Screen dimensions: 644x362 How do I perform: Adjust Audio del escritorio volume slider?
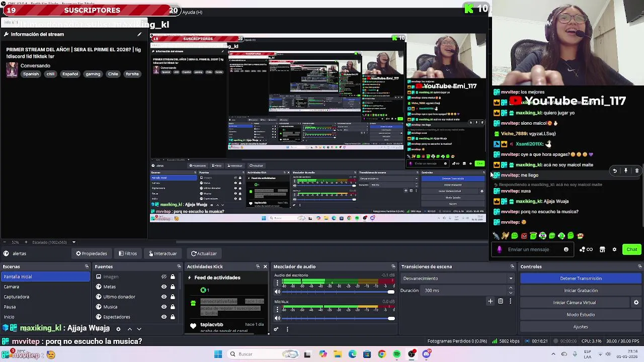pos(338,292)
